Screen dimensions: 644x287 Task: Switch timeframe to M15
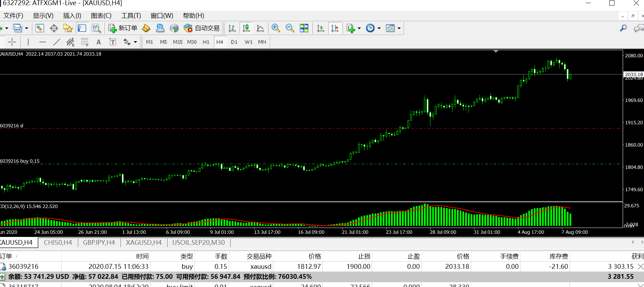(x=178, y=42)
